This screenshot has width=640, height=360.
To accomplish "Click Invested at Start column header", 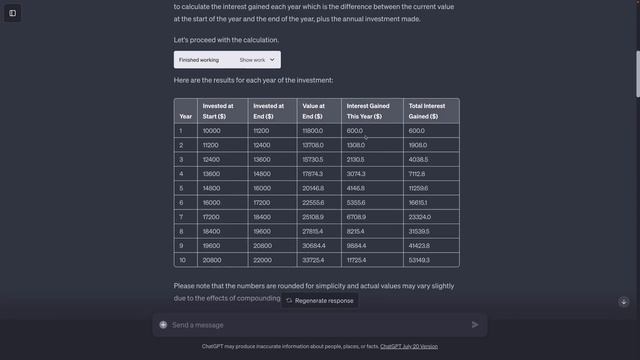I will (x=223, y=111).
